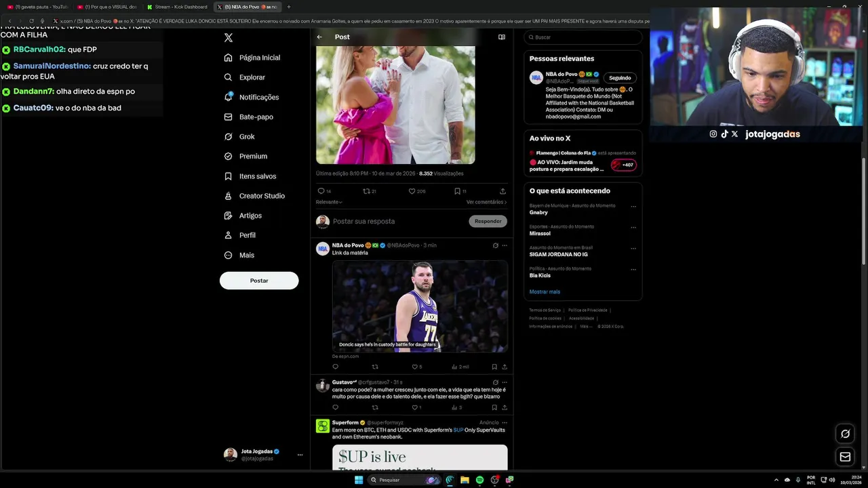The image size is (868, 488).
Task: Open reader view icon in the Post header
Action: tap(502, 37)
